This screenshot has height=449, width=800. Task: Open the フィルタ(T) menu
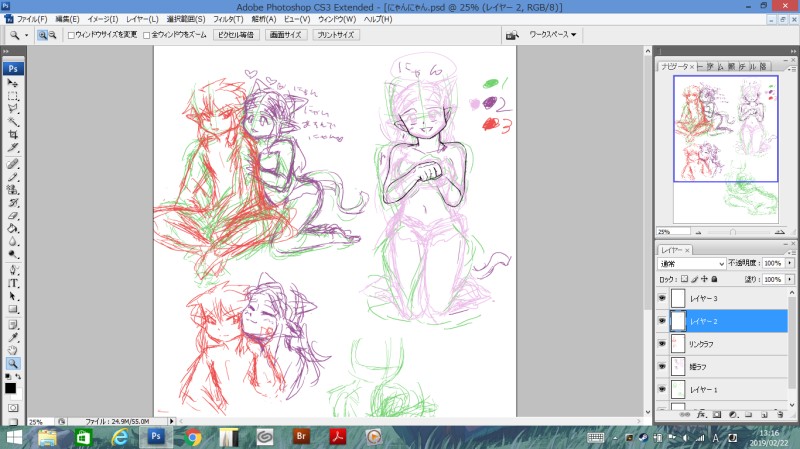click(x=228, y=19)
